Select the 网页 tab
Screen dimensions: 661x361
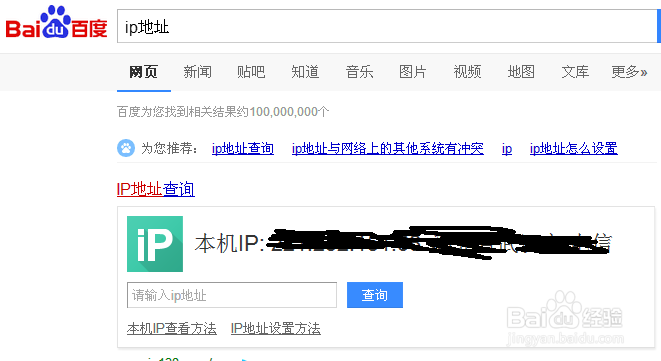tap(143, 72)
